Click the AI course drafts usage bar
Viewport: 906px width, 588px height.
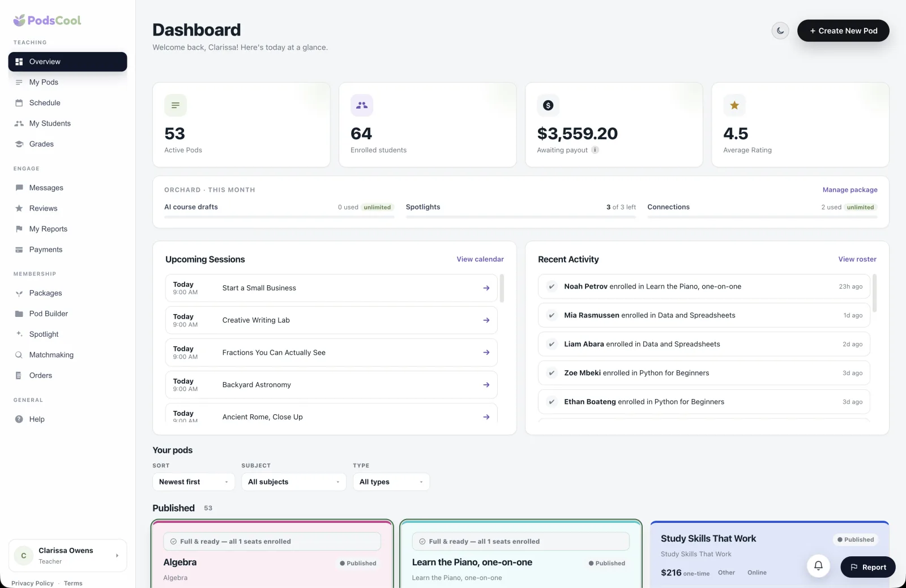coord(279,217)
